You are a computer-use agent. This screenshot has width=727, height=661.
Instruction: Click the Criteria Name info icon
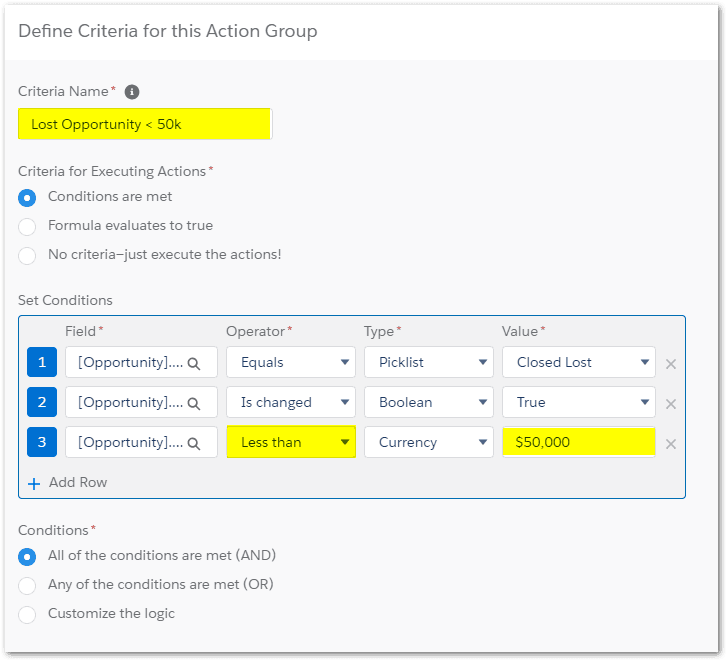point(132,92)
